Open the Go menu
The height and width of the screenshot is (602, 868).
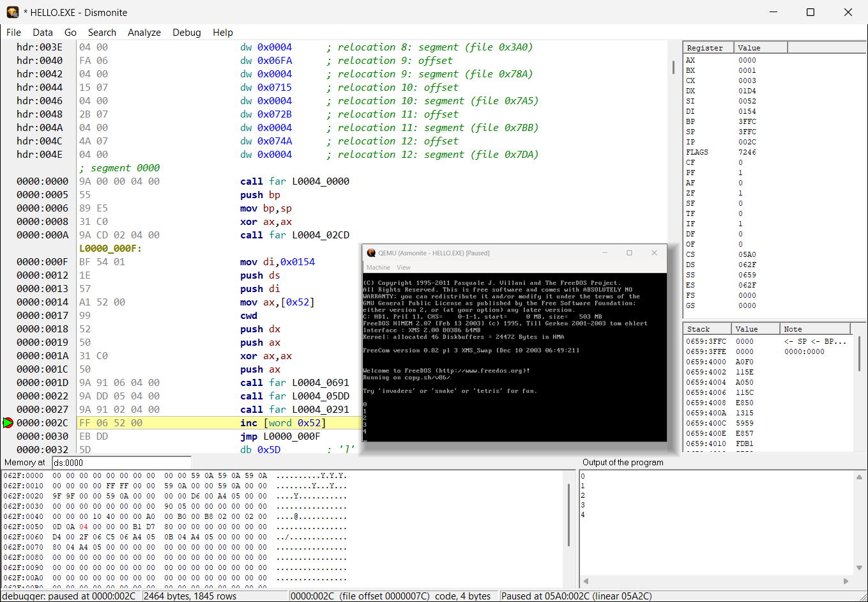70,33
